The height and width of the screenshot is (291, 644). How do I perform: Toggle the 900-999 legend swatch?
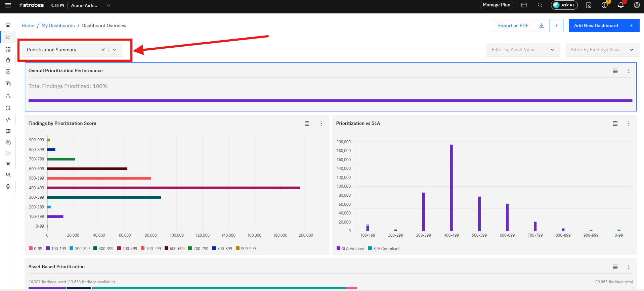238,248
